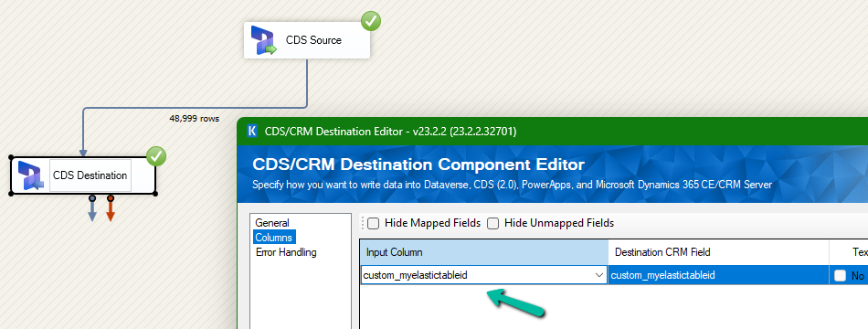Viewport: 868px width, 329px height.
Task: Click the CDS Destination component icon
Action: pos(31,175)
